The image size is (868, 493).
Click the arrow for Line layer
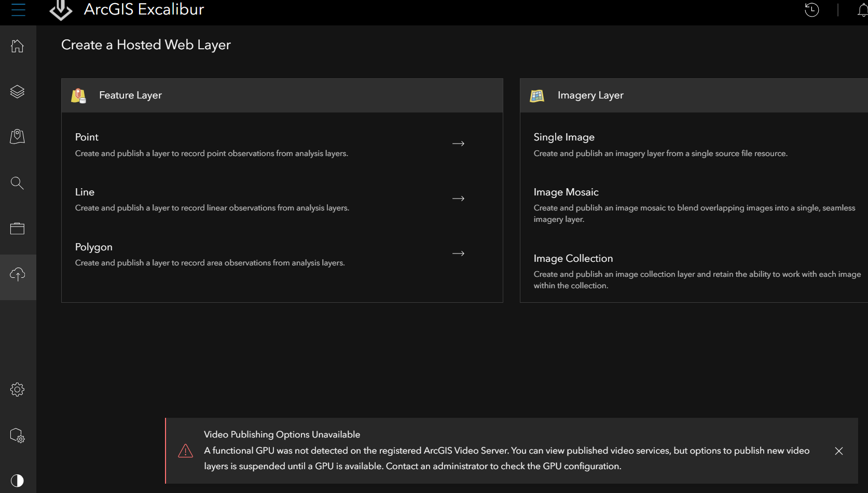point(458,199)
